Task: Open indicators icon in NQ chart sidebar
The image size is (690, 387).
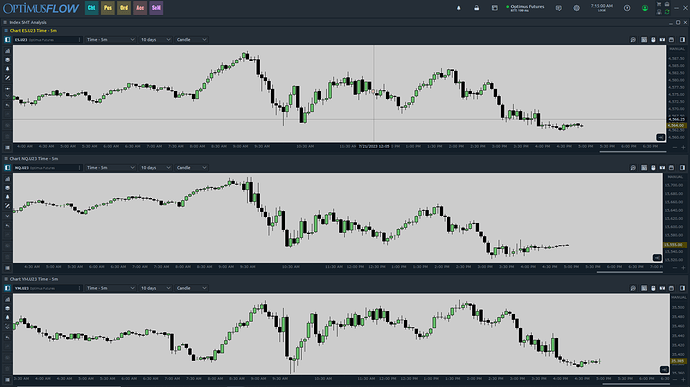Action: tap(7, 179)
